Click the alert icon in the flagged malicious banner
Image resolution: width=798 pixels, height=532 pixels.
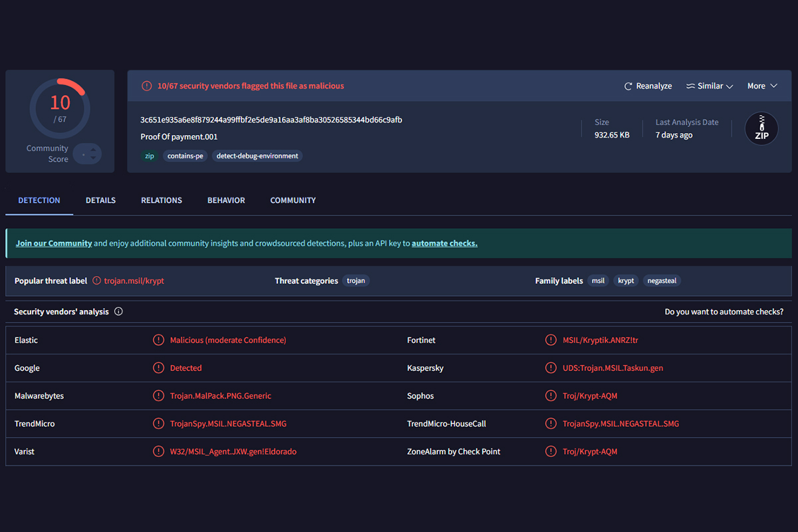pos(146,86)
